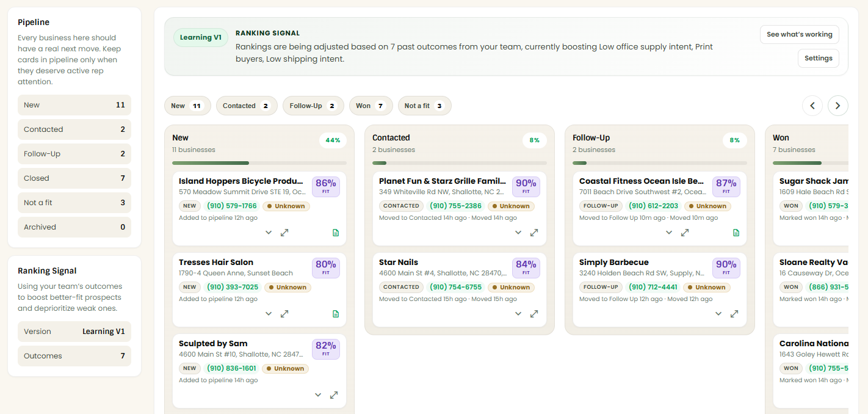Call Island Hoppers at (910) 579-1766
This screenshot has width=868, height=414.
232,206
